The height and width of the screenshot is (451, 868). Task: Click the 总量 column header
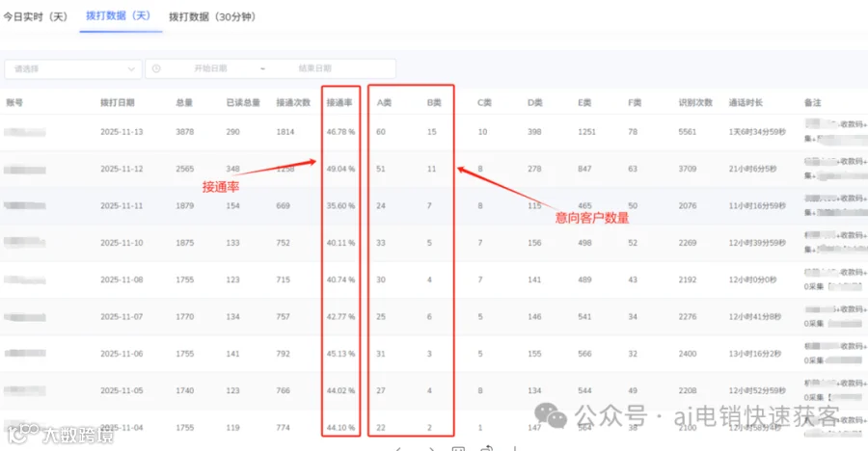[184, 102]
